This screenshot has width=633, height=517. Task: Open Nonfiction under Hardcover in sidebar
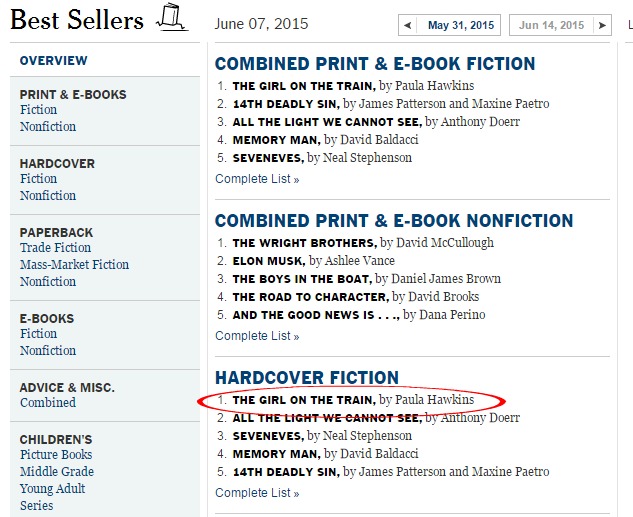pyautogui.click(x=48, y=196)
